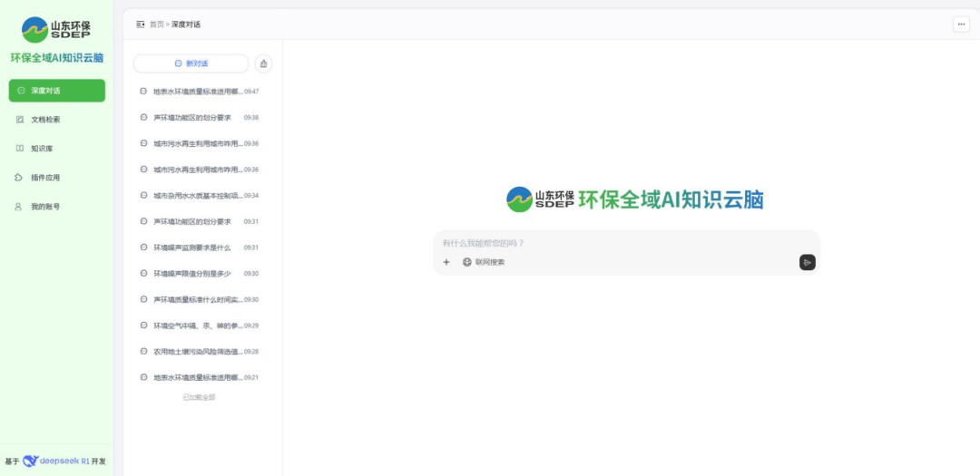Open the 知识库 menu item
This screenshot has width=980, height=476.
point(57,149)
